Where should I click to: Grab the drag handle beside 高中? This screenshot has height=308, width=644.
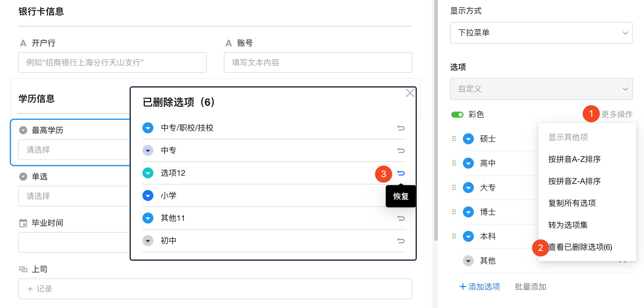pos(454,163)
